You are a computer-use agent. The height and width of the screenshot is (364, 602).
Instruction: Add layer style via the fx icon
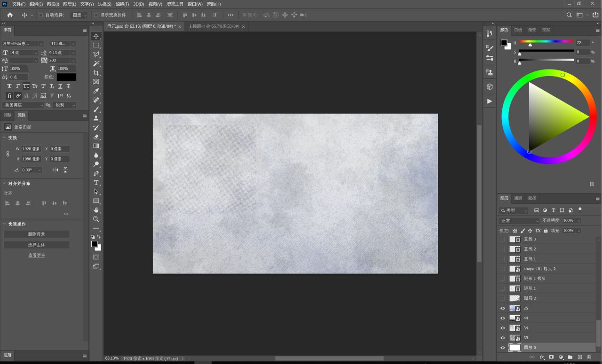click(542, 357)
